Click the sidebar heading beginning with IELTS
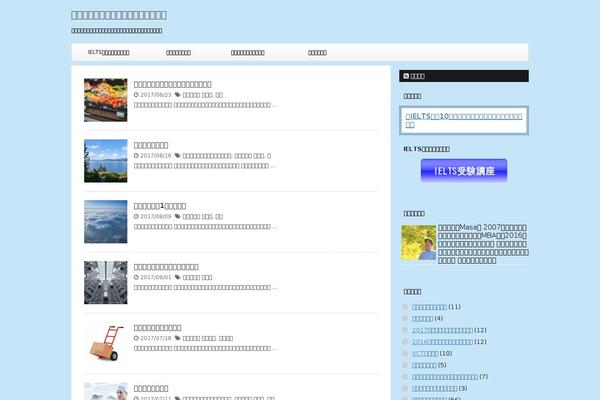600x400 pixels. (x=426, y=149)
